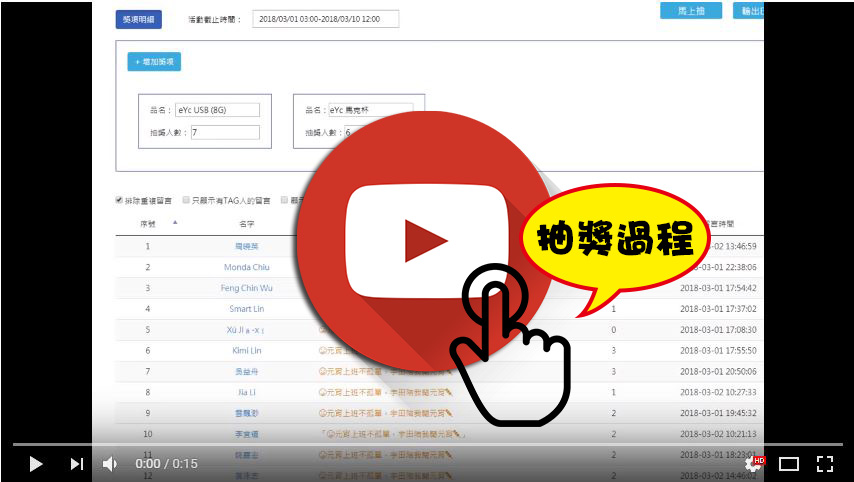
Task: Check the 只顯示有TAG人的留言 checkbox
Action: [186, 200]
